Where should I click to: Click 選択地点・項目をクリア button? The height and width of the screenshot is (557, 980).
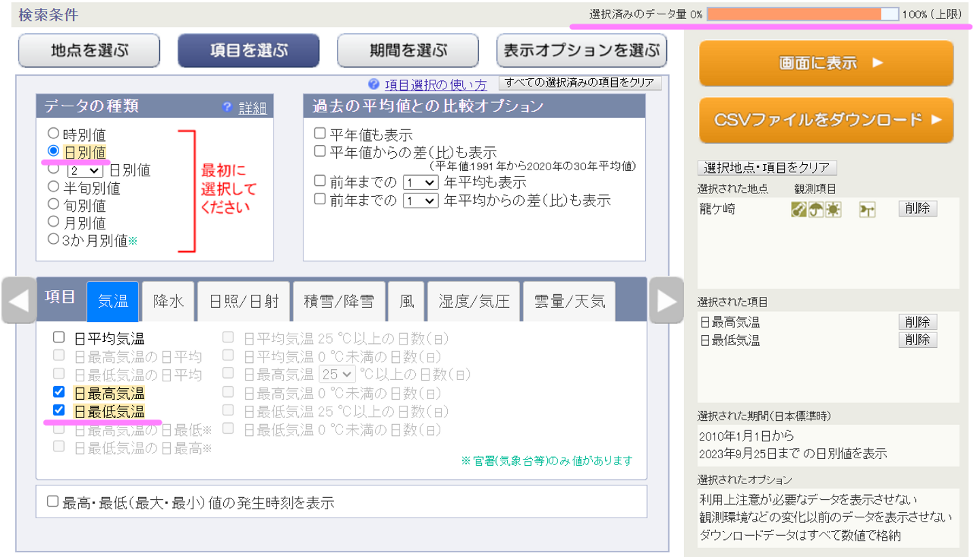[x=767, y=168]
